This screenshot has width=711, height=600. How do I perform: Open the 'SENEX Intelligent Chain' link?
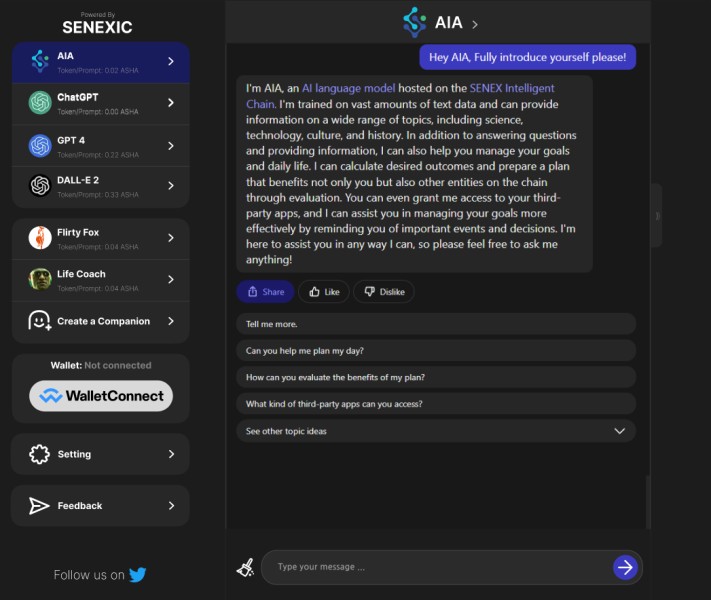click(x=511, y=88)
